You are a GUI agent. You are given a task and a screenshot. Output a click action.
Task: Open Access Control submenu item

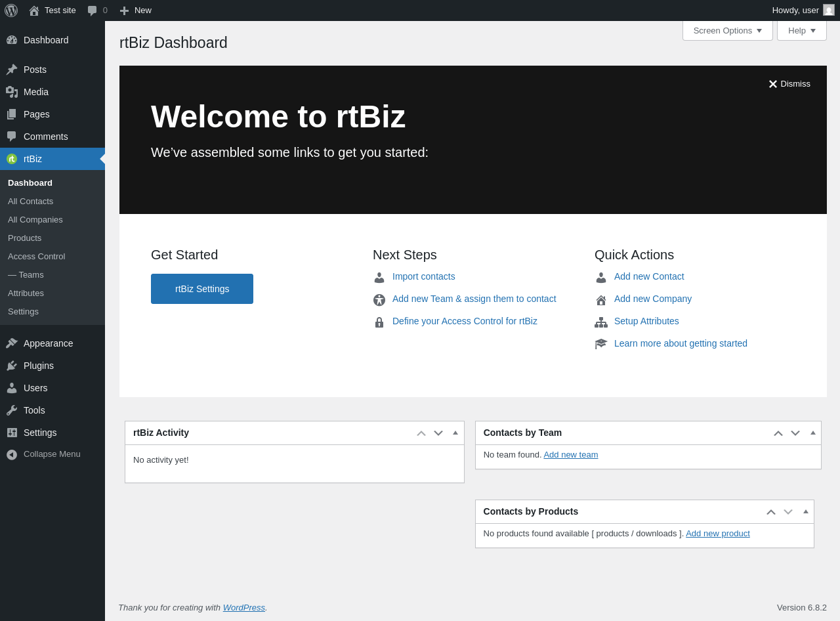click(52, 257)
